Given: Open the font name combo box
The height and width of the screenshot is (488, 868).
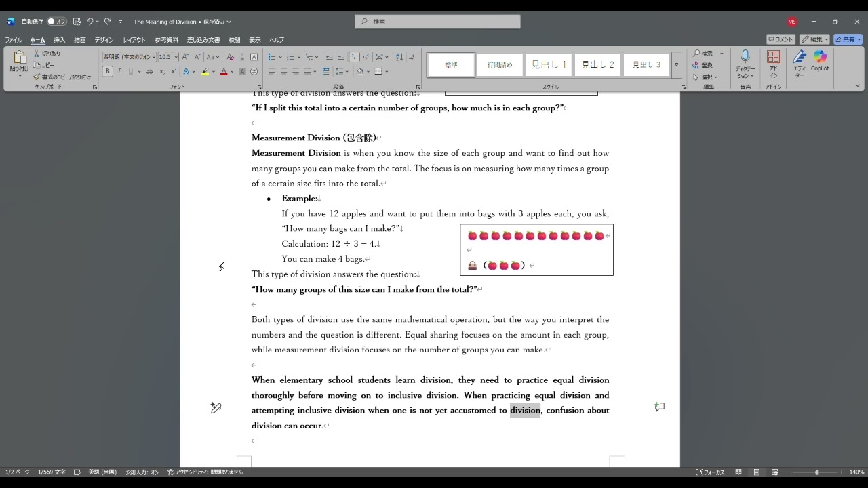Looking at the screenshot, I should point(130,57).
